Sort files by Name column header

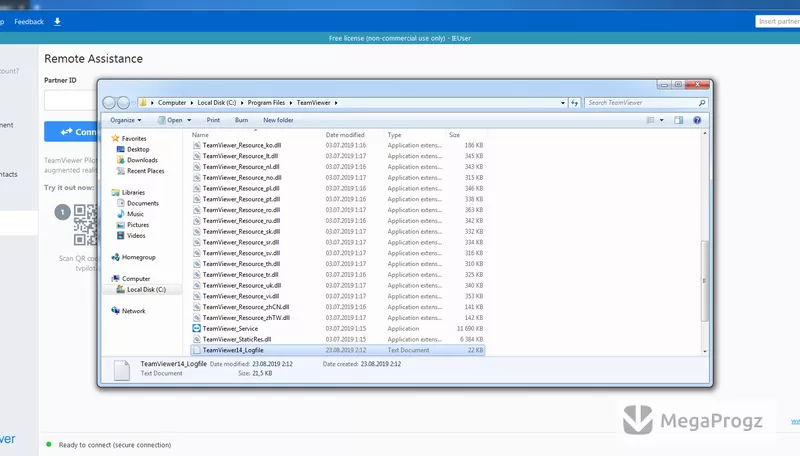pos(256,135)
